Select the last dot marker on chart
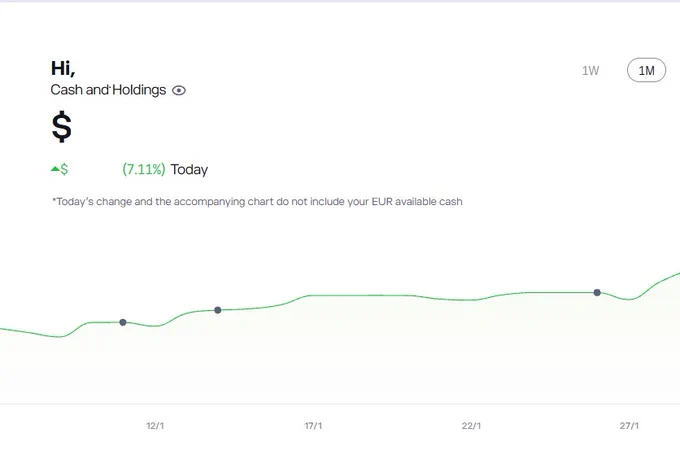680x468 pixels. 597,293
